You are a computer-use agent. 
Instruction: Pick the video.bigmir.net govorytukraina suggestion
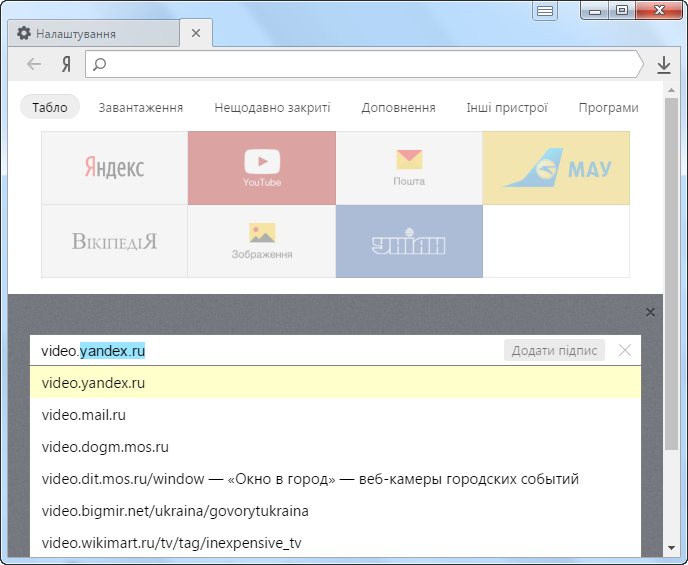click(335, 511)
